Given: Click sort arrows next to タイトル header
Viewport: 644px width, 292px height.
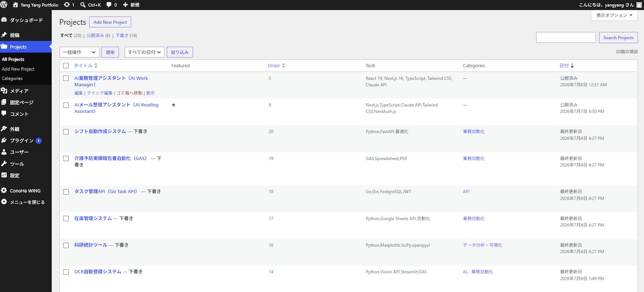Looking at the screenshot, I should [96, 65].
